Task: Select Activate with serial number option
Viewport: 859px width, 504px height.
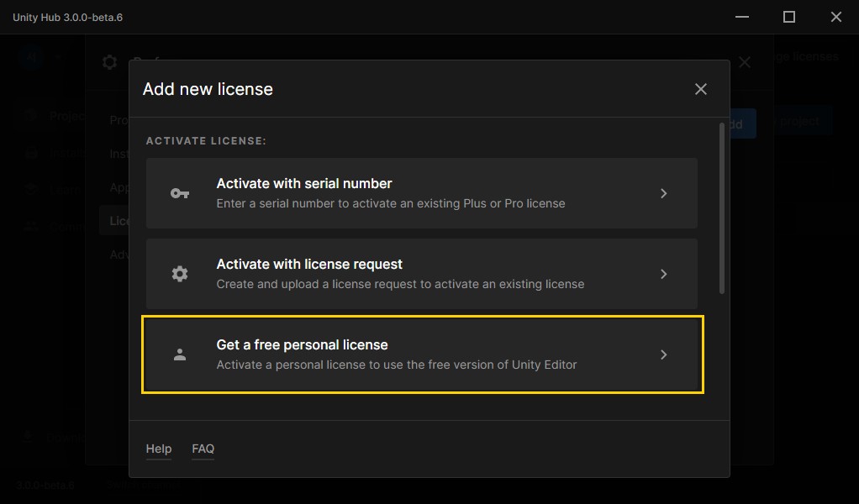Action: coord(422,193)
